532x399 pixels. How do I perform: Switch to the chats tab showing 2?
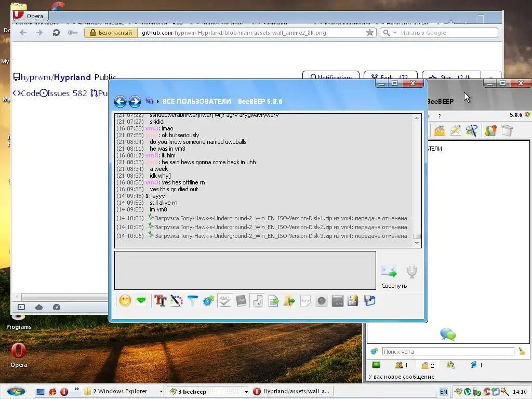(428, 365)
